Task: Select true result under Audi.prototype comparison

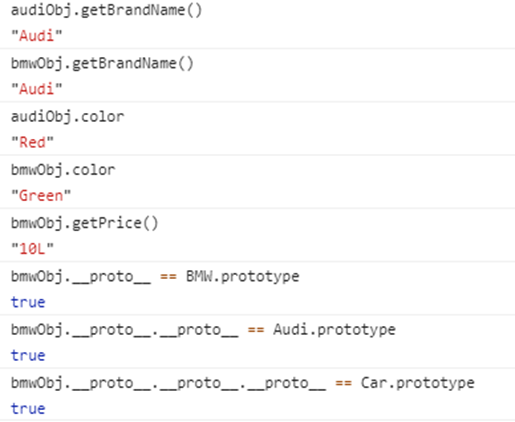Action: [28, 356]
